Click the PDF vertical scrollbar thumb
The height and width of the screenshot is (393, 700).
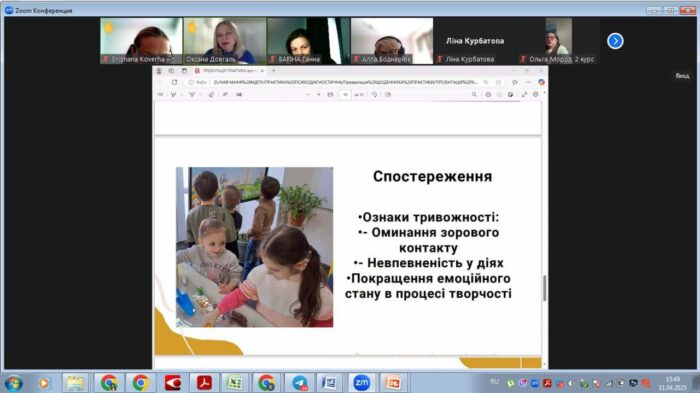(x=544, y=288)
